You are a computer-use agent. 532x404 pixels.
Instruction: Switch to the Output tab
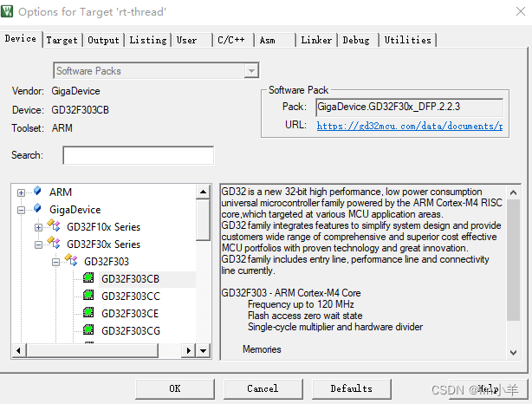click(103, 40)
